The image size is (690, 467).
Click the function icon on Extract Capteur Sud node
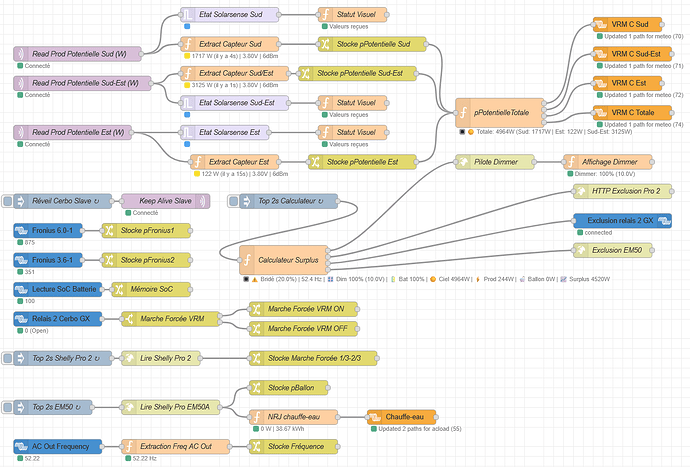tap(188, 44)
